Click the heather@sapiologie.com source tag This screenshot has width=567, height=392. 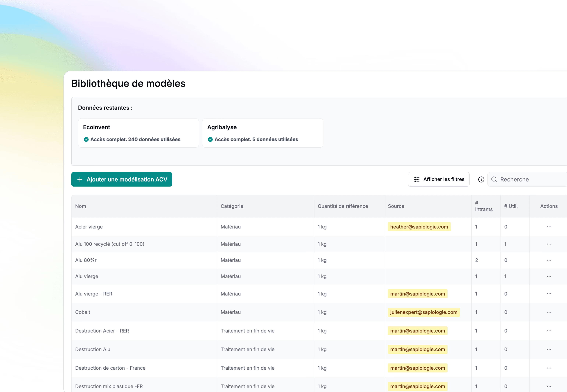tap(419, 227)
